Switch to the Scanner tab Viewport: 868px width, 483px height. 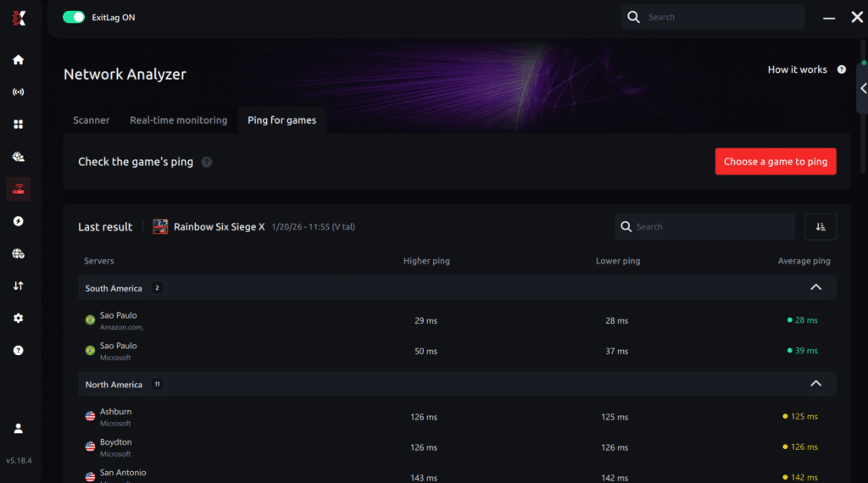[91, 120]
